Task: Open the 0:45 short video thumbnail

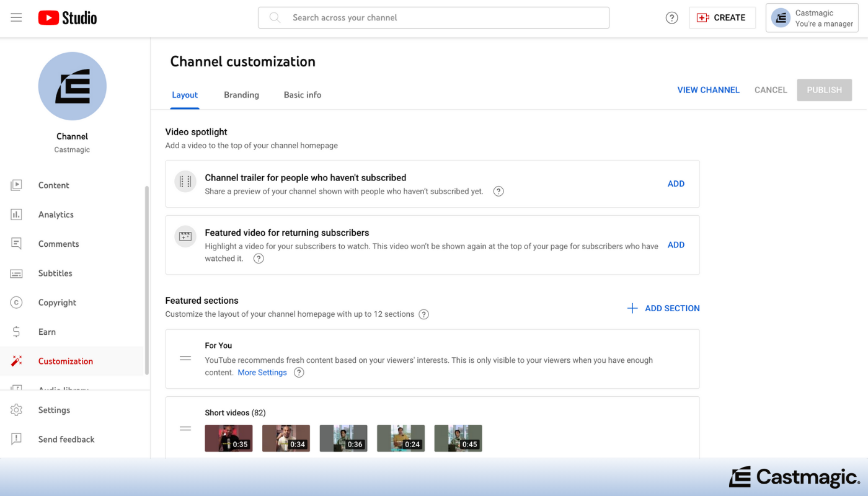Action: tap(458, 438)
